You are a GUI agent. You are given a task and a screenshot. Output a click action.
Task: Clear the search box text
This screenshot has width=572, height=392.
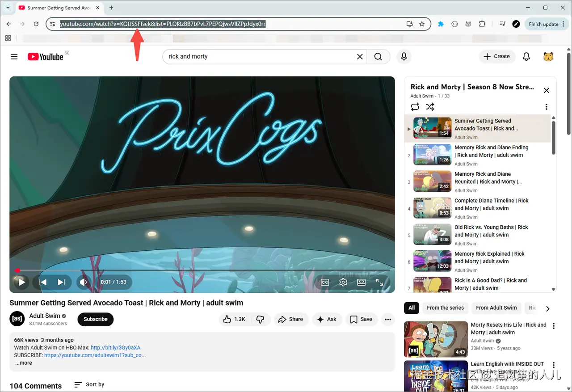[x=360, y=56]
